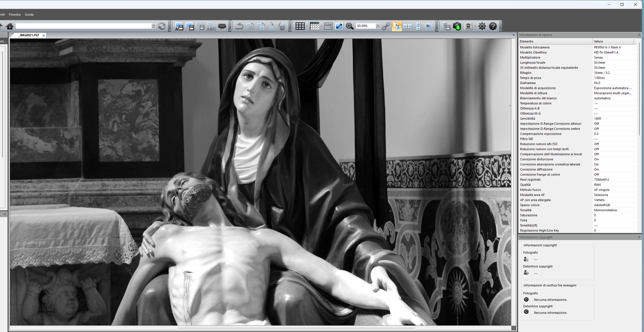Open the settings gear icon
The image size is (644, 332).
coord(481,26)
